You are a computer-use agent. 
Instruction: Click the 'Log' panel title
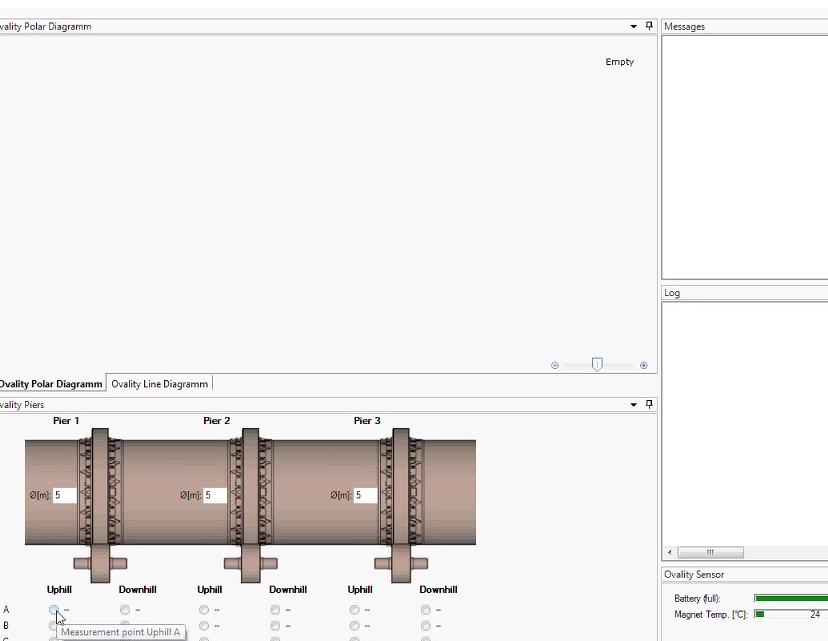(672, 293)
